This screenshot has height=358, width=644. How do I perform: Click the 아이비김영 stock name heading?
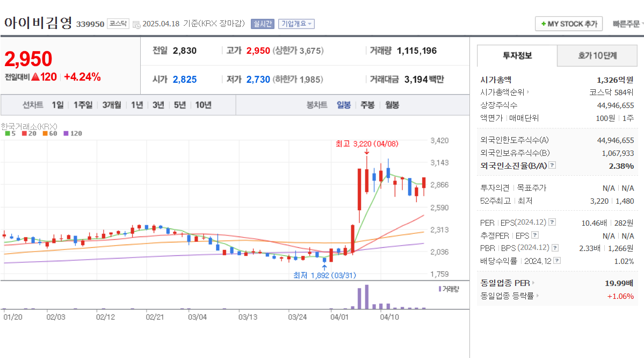pyautogui.click(x=38, y=23)
